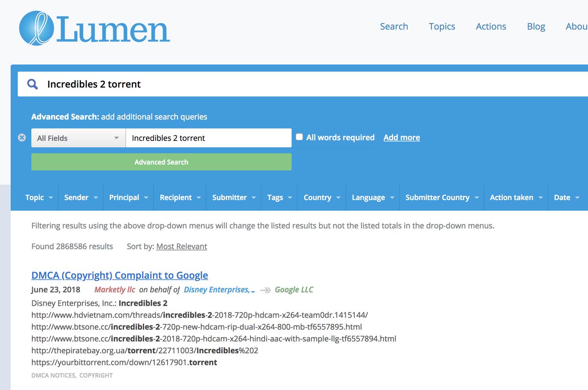The width and height of the screenshot is (588, 390).
Task: Click the Google LLC recipient link
Action: click(x=294, y=290)
